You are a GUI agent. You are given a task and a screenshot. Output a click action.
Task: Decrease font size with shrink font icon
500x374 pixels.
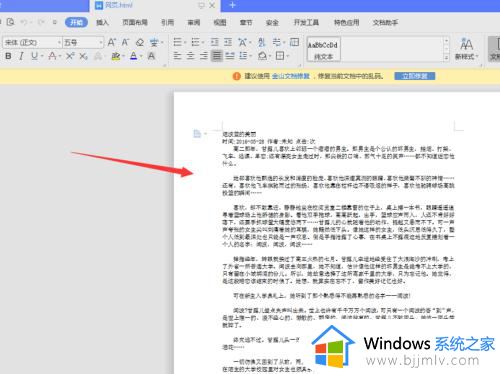coord(125,42)
